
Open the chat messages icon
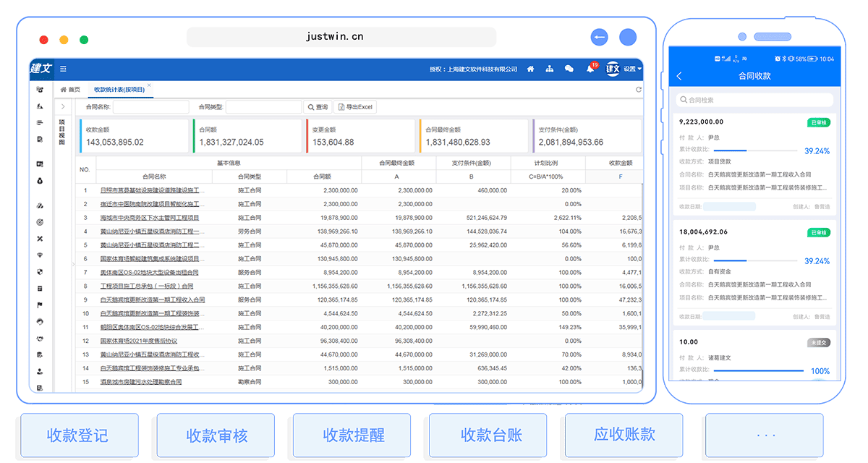(x=569, y=69)
